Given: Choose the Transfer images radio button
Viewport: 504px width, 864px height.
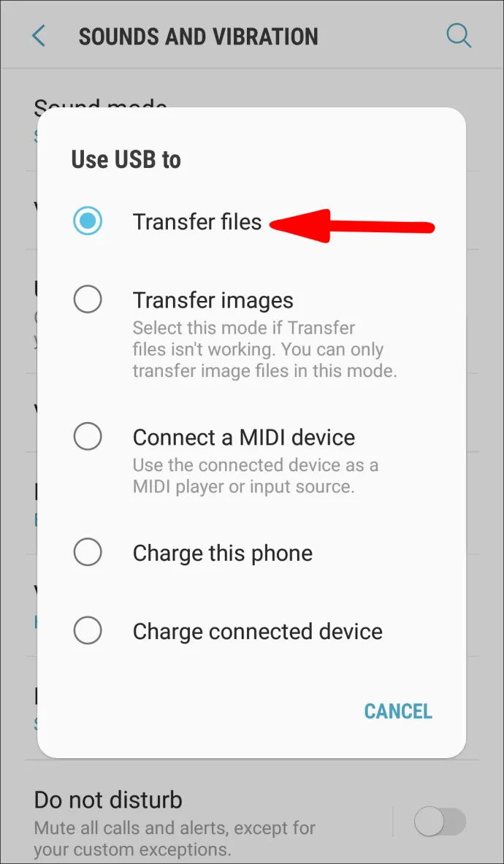Looking at the screenshot, I should click(x=88, y=299).
